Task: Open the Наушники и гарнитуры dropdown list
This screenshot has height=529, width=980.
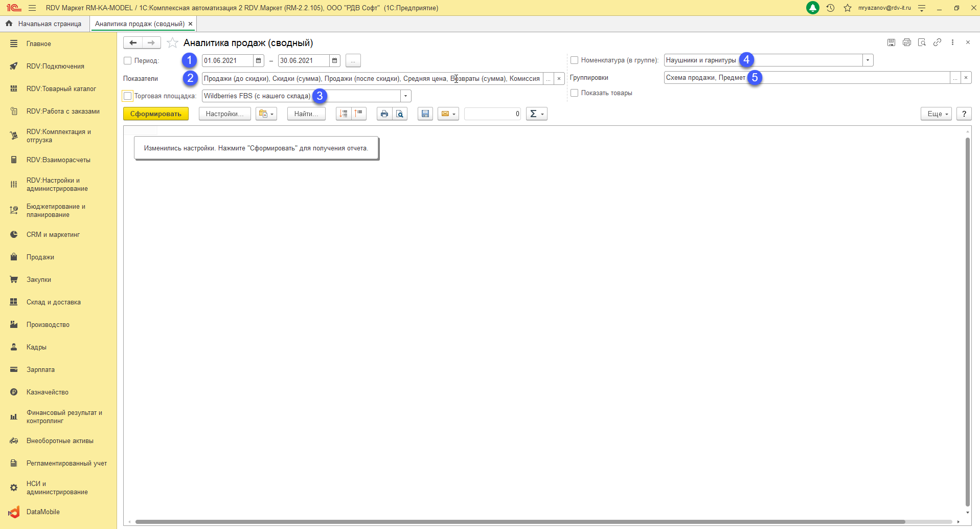Action: coord(868,60)
